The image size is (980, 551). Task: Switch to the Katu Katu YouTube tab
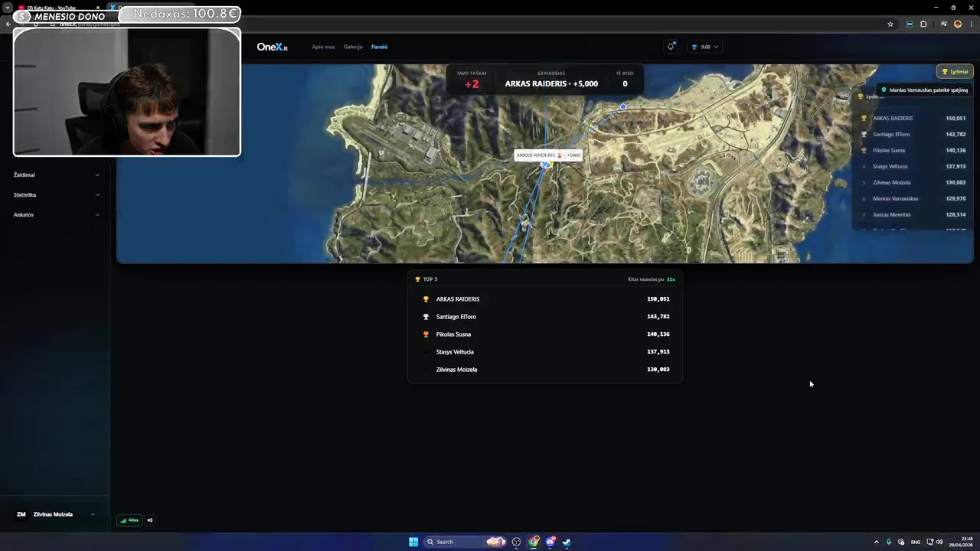pyautogui.click(x=54, y=8)
